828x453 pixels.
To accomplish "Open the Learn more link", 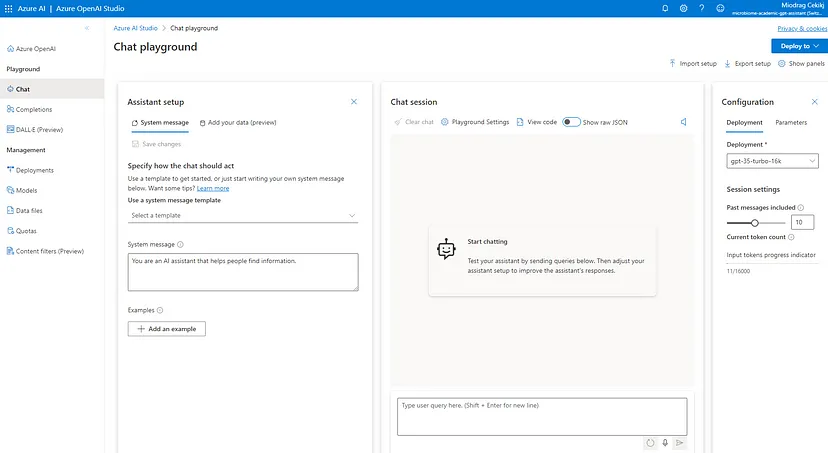I will [213, 188].
